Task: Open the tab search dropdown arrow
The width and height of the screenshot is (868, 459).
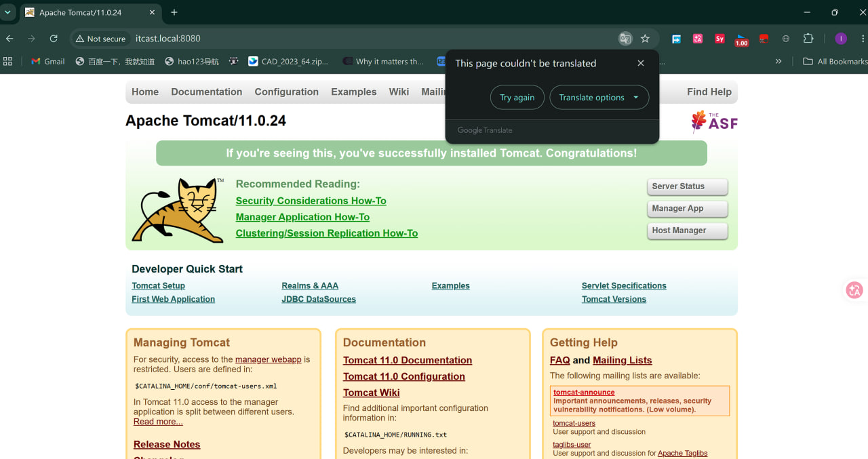Action: (8, 12)
